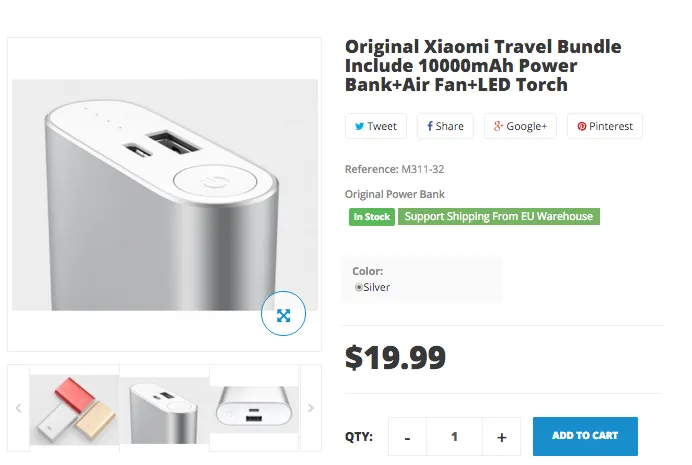Open the power bank port-side thumbnail

point(254,409)
